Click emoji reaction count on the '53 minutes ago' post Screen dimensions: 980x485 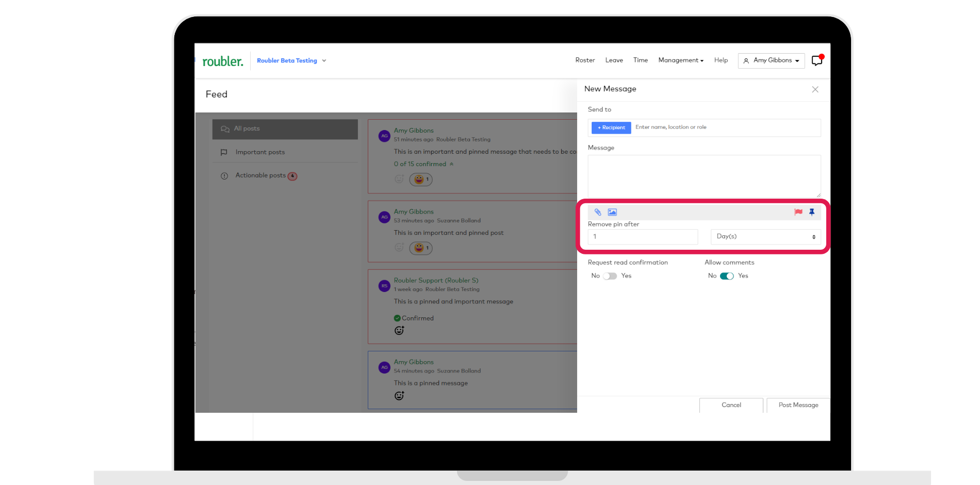coord(421,248)
